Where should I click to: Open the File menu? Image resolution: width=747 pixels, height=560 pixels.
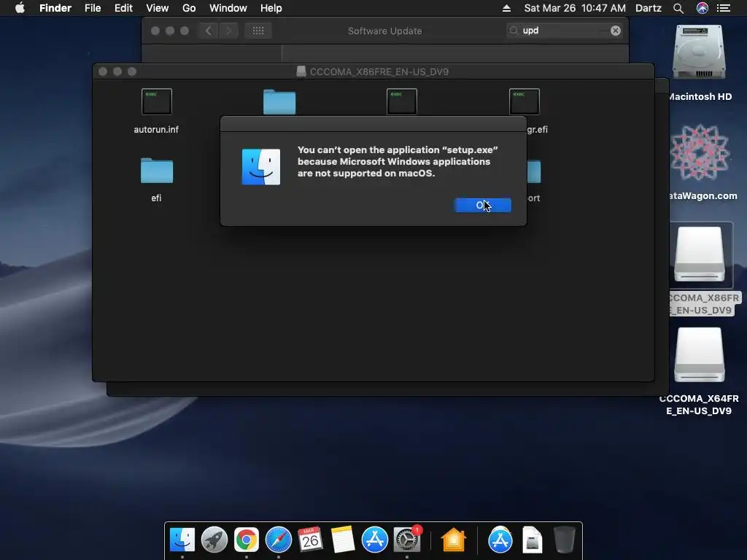93,8
